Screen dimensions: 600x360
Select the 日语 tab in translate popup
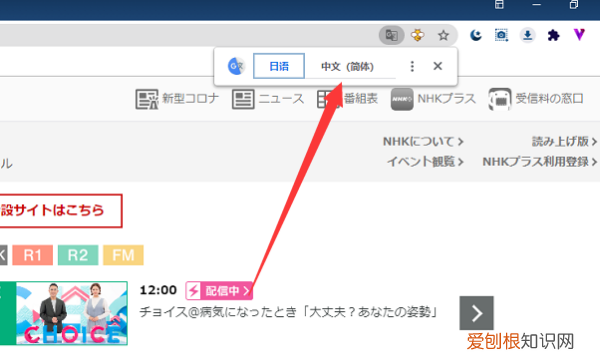point(279,66)
